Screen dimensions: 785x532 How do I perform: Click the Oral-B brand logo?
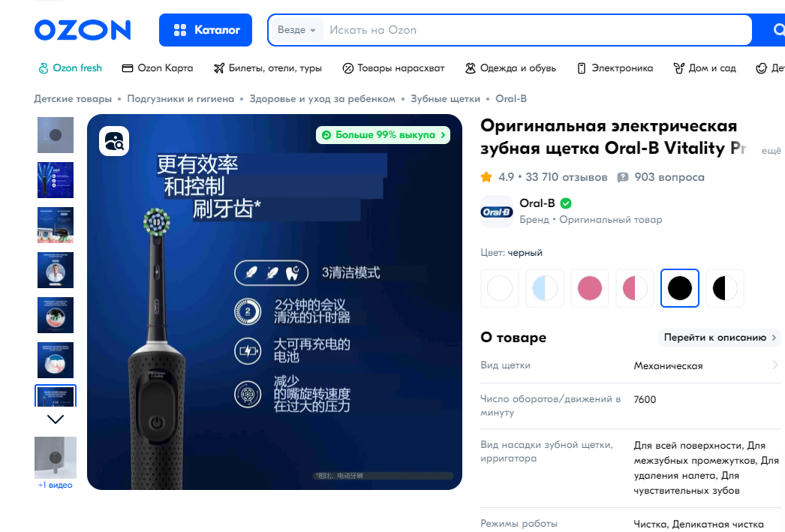[497, 212]
